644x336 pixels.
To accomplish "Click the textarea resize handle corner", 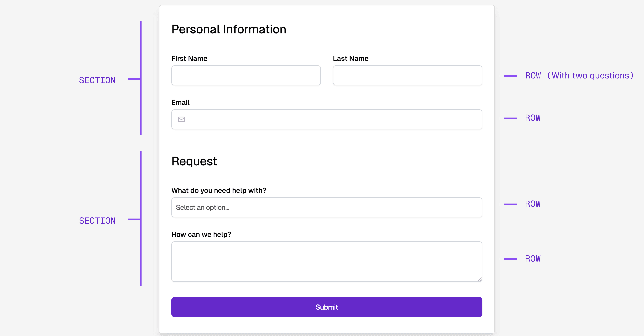I will point(479,279).
